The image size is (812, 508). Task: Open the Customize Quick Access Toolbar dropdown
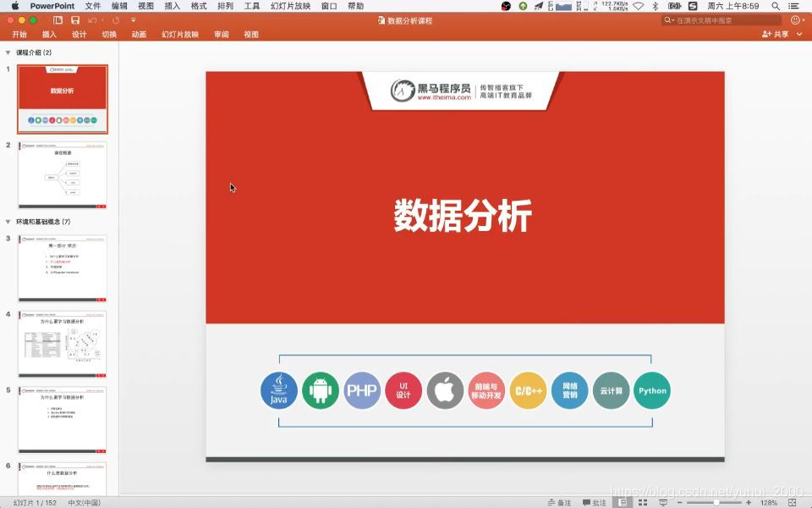133,20
